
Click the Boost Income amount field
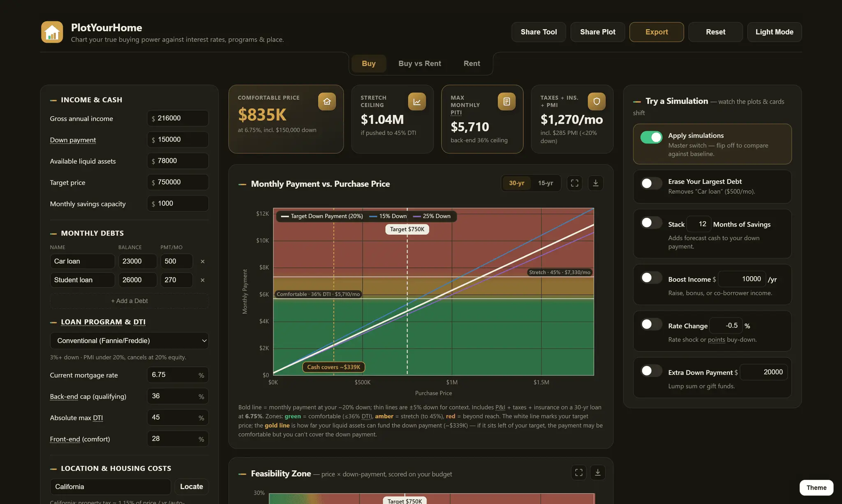click(742, 279)
